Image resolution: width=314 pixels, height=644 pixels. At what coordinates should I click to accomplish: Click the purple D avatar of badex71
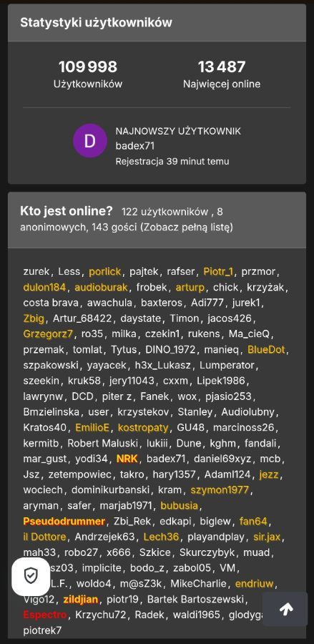pyautogui.click(x=90, y=140)
